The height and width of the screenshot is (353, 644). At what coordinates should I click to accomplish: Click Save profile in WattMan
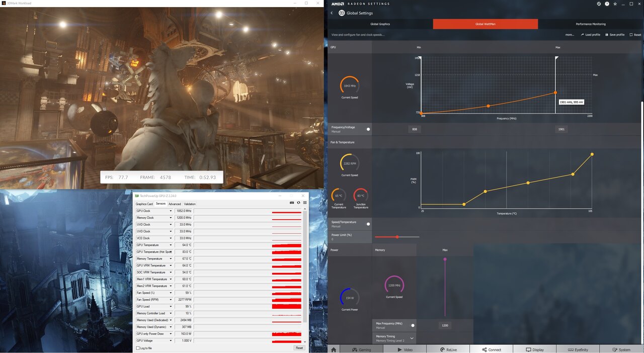615,35
